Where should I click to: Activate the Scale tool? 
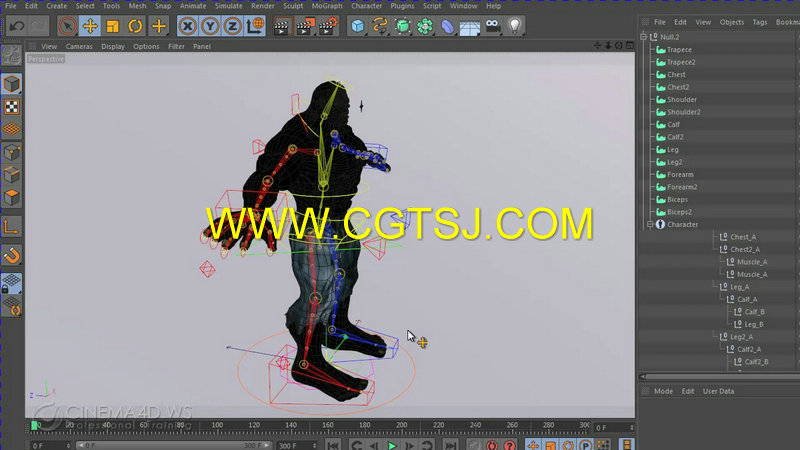[x=112, y=26]
